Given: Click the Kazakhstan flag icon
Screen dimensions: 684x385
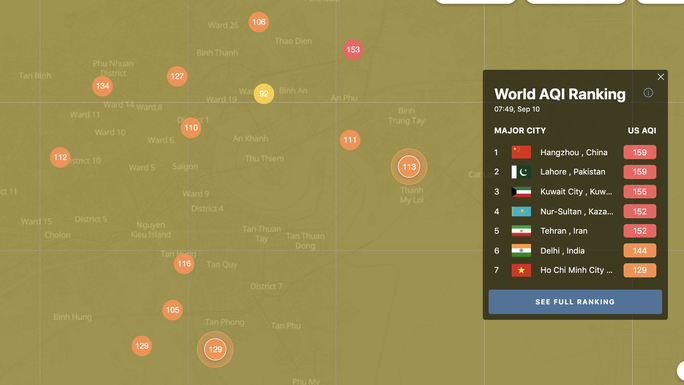Looking at the screenshot, I should tap(521, 211).
